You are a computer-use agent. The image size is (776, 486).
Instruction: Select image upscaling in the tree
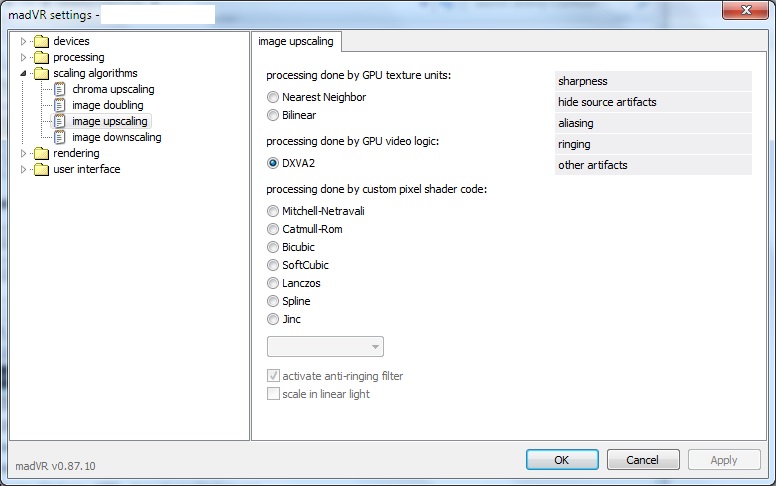coord(110,122)
